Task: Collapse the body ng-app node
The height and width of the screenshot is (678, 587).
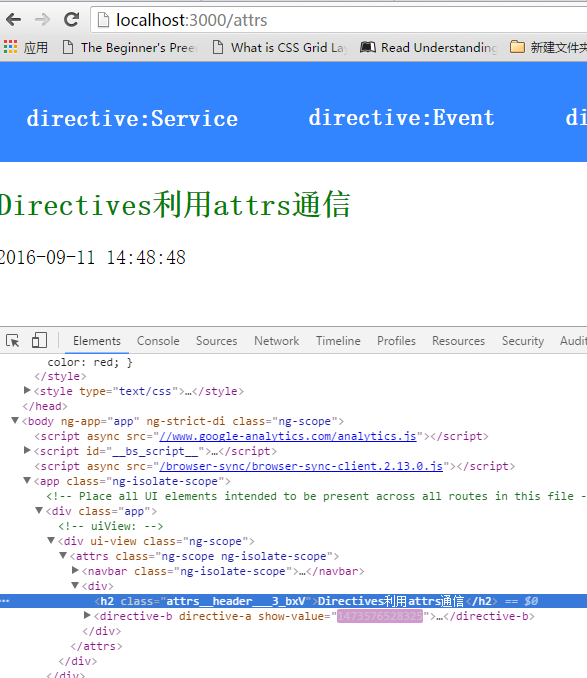Action: [x=15, y=420]
